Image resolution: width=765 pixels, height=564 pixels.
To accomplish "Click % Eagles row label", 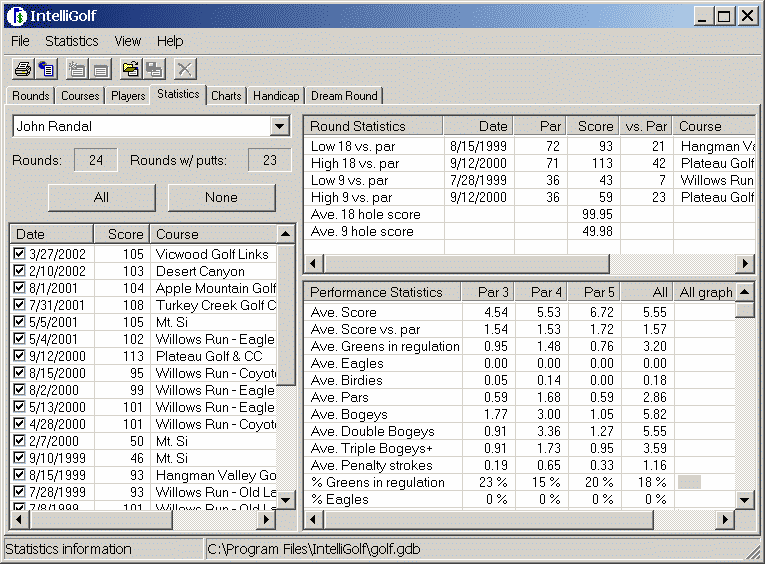I will click(x=340, y=500).
